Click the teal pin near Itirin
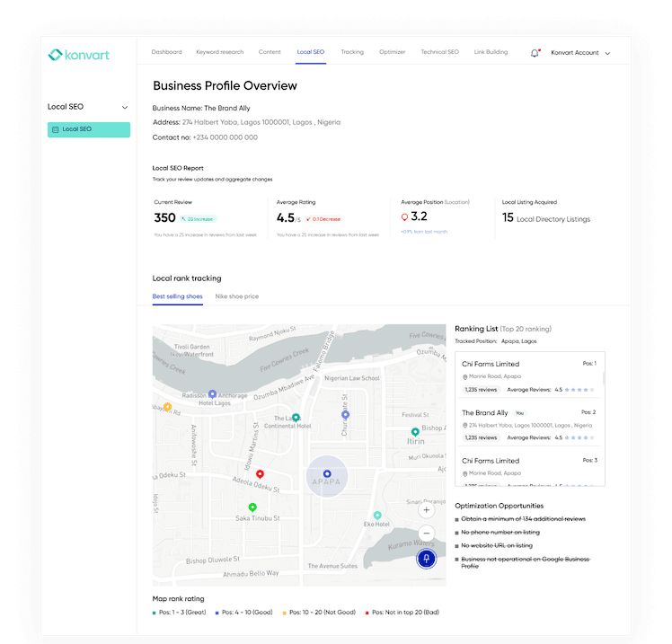Image resolution: width=672 pixels, height=644 pixels. tap(415, 431)
